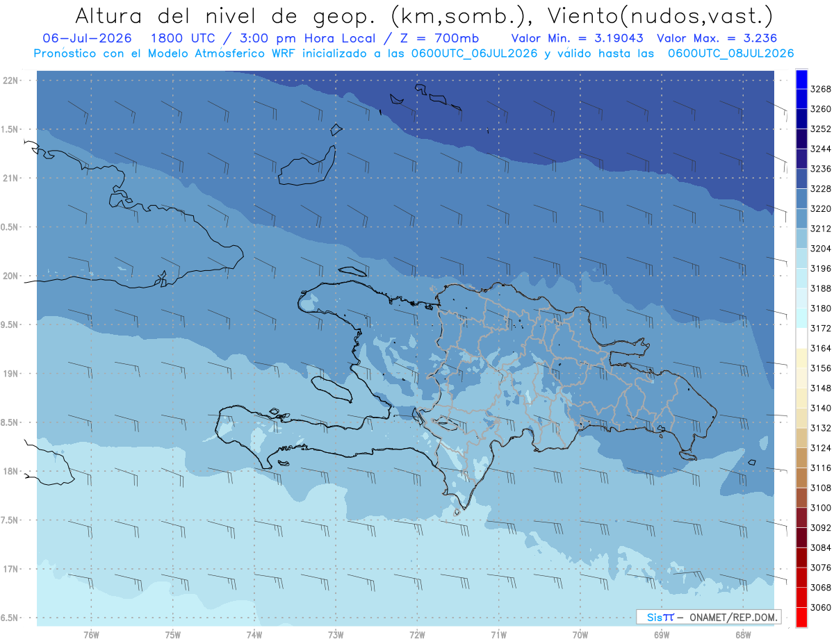Click the "3244" color bar value

[x=821, y=149]
